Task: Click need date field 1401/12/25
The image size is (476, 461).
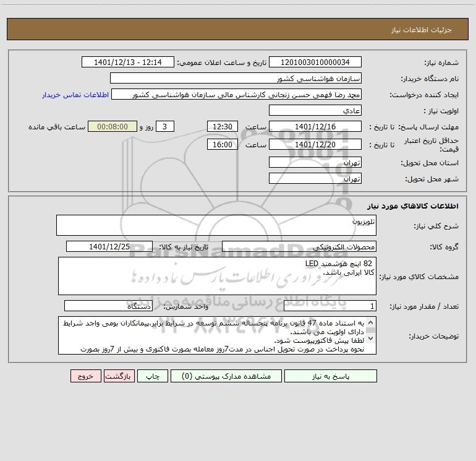Action: pos(109,246)
